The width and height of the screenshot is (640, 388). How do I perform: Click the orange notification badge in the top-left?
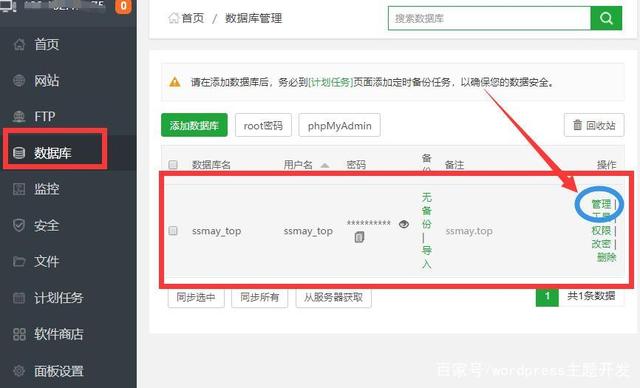[123, 7]
